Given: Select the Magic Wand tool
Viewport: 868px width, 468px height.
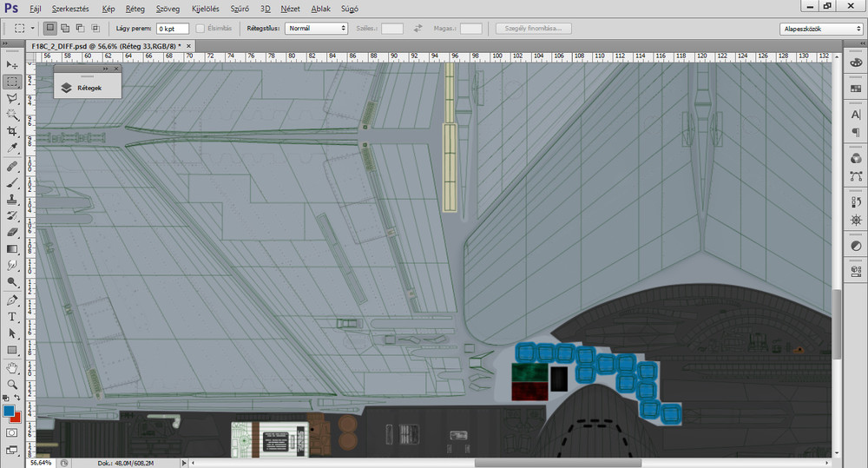Looking at the screenshot, I should [x=12, y=115].
